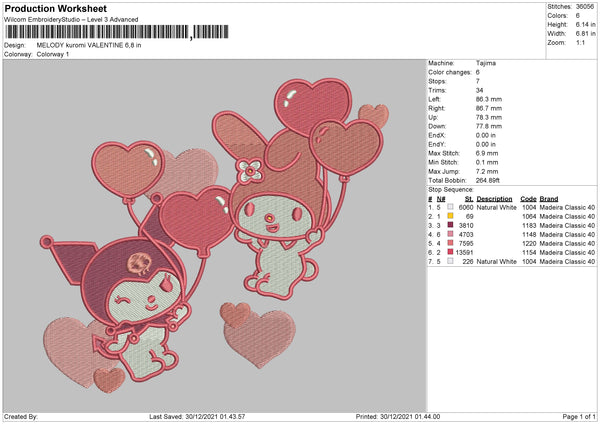Click 'Printed: 30/12/2021 01.44.00' footer text

click(x=398, y=417)
